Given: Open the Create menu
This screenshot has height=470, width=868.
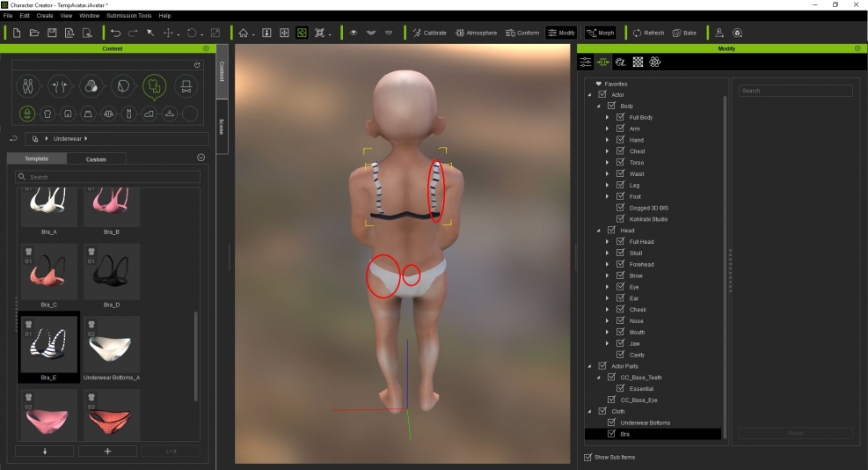Looking at the screenshot, I should tap(45, 16).
